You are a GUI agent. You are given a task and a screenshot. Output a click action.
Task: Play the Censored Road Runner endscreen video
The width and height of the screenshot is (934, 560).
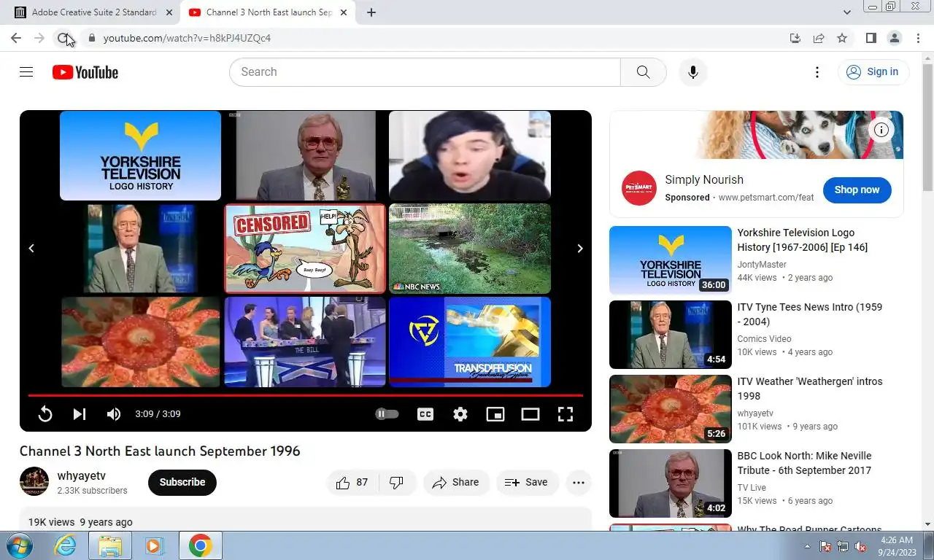(x=305, y=249)
